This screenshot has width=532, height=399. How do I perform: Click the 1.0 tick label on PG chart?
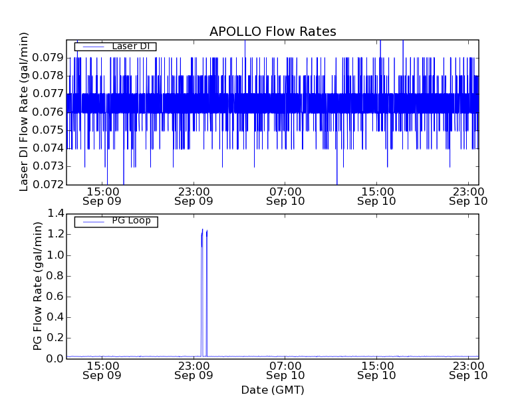coord(55,255)
